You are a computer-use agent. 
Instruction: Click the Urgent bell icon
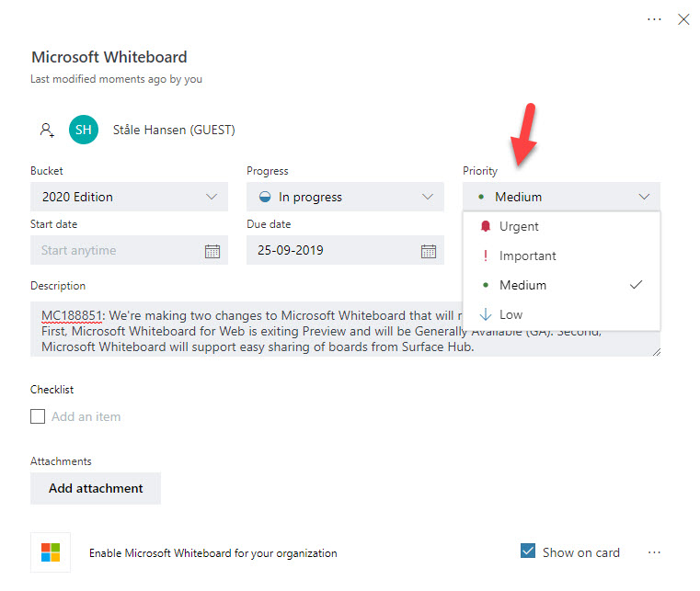click(485, 227)
